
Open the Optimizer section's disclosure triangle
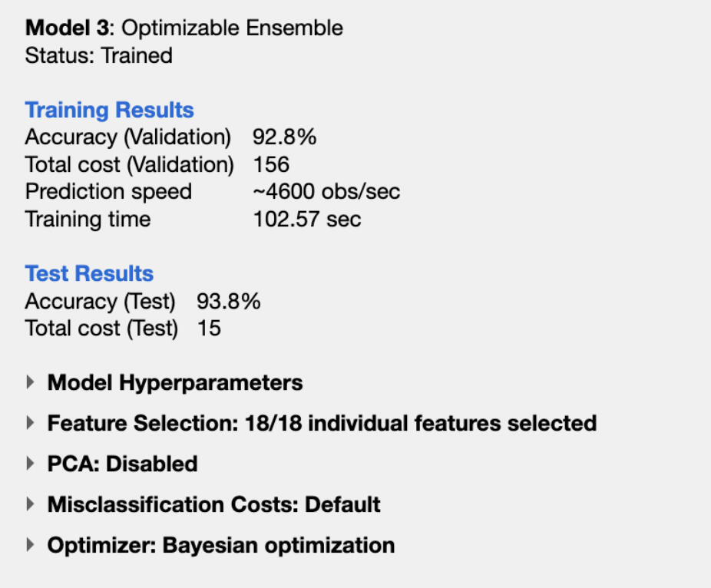[x=31, y=545]
